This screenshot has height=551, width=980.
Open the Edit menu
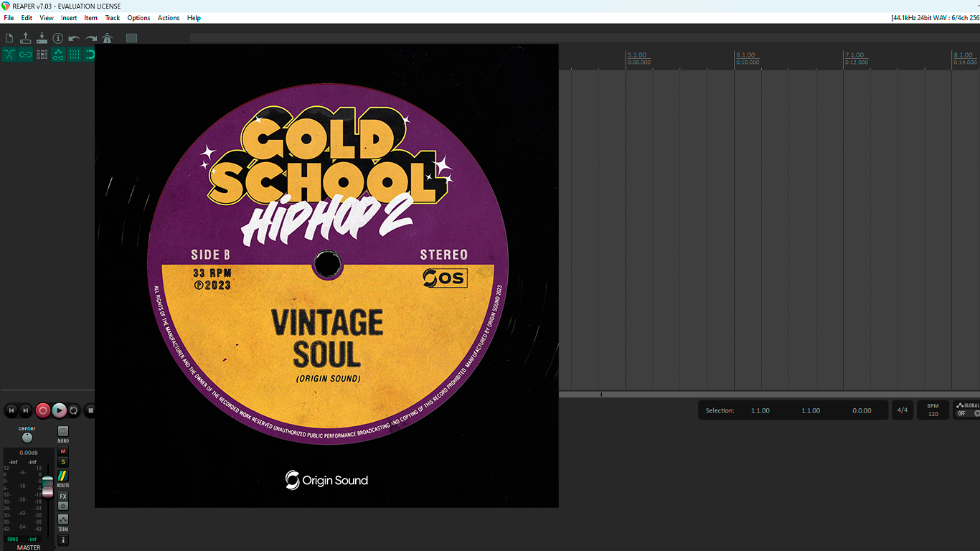pyautogui.click(x=27, y=18)
